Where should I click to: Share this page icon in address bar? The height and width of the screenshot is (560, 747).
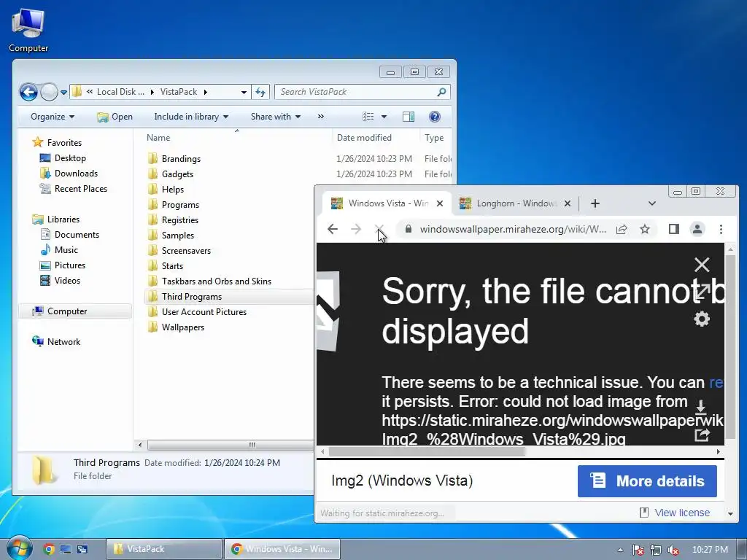click(x=622, y=229)
